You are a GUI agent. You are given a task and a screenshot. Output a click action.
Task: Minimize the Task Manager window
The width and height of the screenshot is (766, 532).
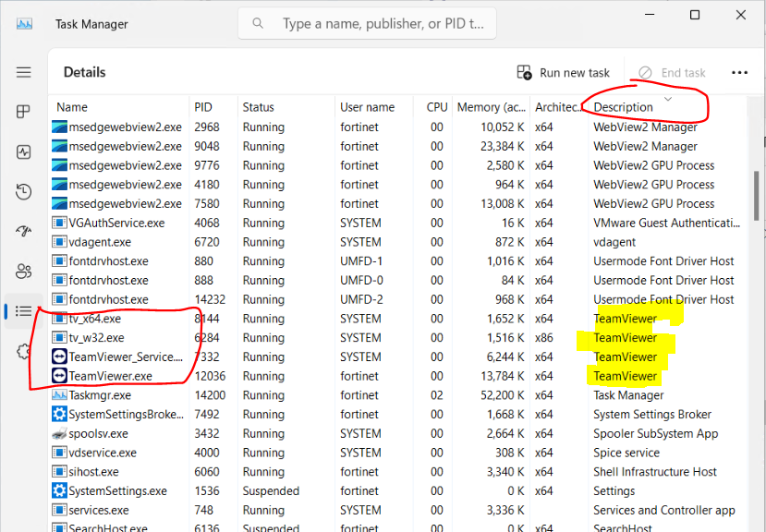coord(650,15)
